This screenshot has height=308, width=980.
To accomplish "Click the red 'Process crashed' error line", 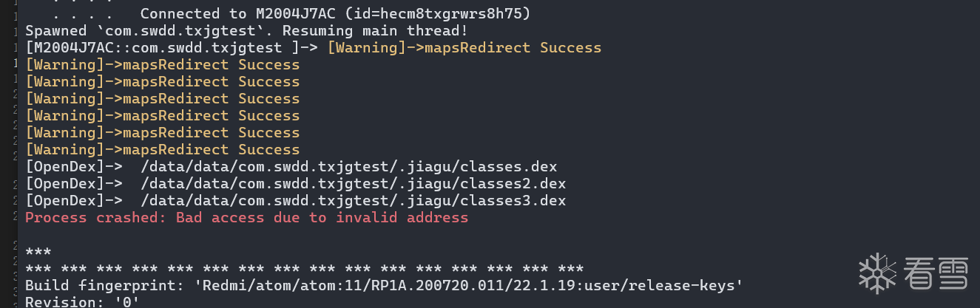I will click(246, 218).
